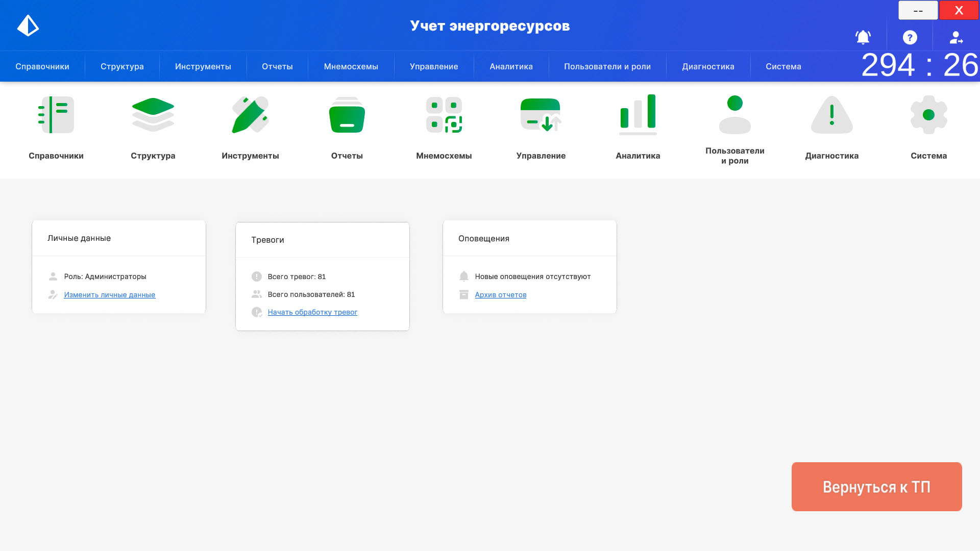Open the Мнемосхемы grid icon
980x551 pixels.
click(x=444, y=115)
